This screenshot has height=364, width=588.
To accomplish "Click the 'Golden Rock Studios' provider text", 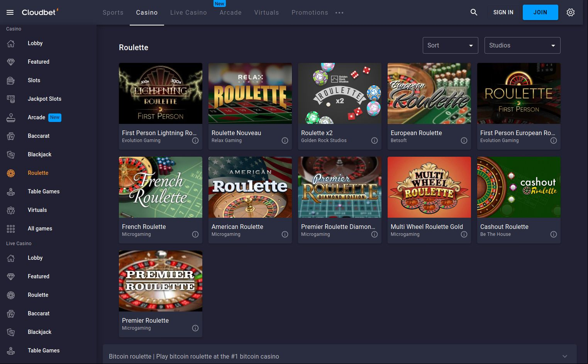I will pyautogui.click(x=324, y=141).
